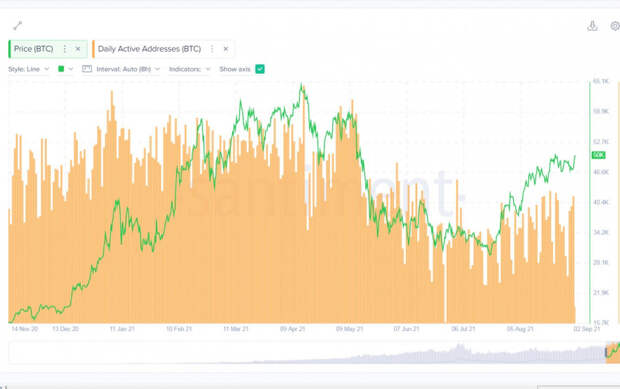
Task: Remove the Price (BTC) metric
Action: pos(78,49)
